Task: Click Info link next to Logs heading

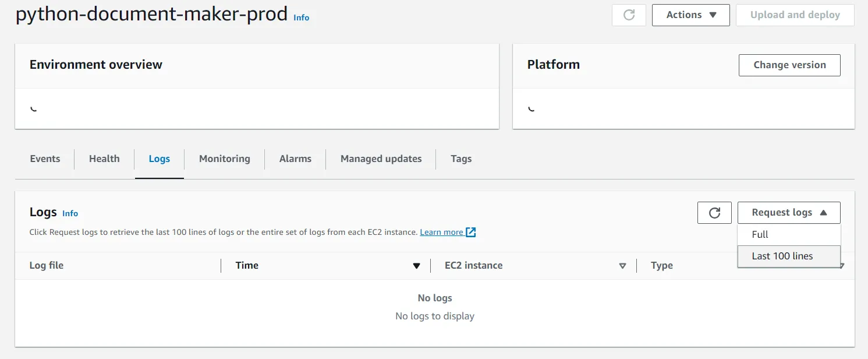Action: tap(70, 213)
